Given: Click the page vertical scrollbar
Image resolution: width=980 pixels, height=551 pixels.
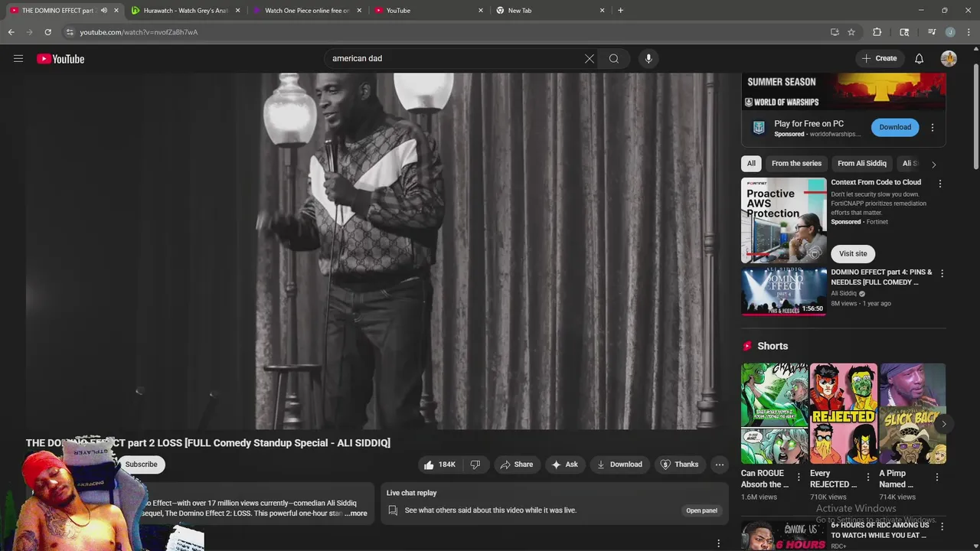Looking at the screenshot, I should 976,115.
